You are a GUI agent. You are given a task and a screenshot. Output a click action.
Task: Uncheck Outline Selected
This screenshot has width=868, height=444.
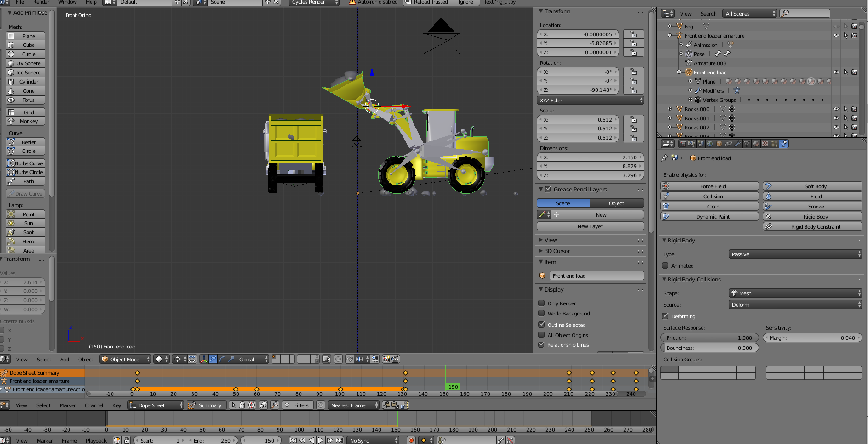pyautogui.click(x=541, y=325)
